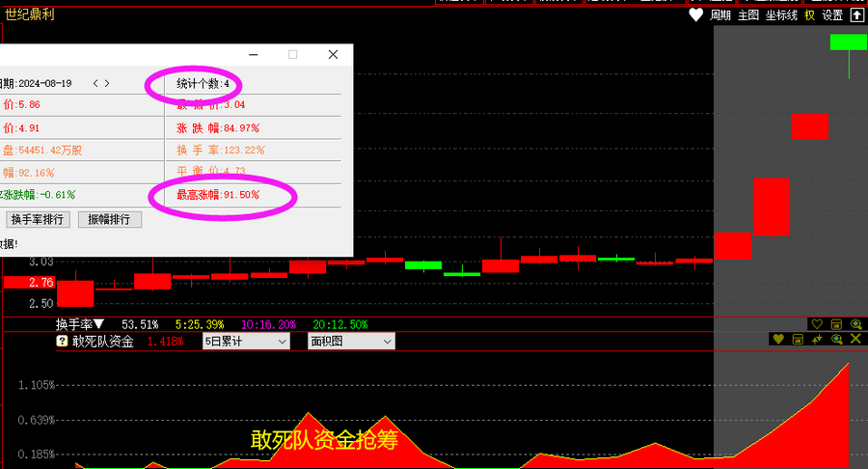Click the 换手率排行 button
Viewport: 868px width, 469px height.
pos(38,219)
